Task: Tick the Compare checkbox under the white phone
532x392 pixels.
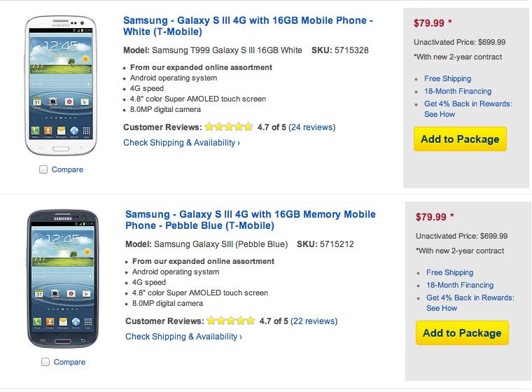Action: pyautogui.click(x=44, y=169)
